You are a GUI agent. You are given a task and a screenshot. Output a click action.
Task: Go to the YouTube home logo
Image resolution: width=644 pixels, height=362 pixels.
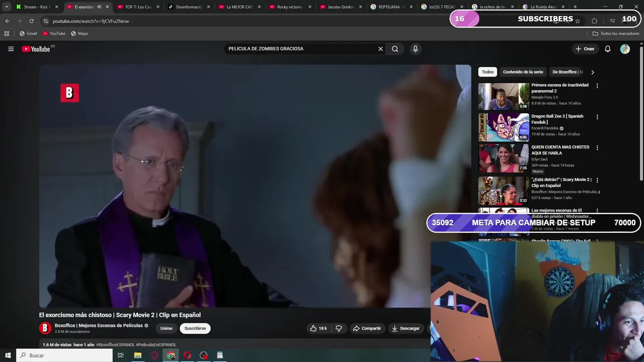(36, 49)
